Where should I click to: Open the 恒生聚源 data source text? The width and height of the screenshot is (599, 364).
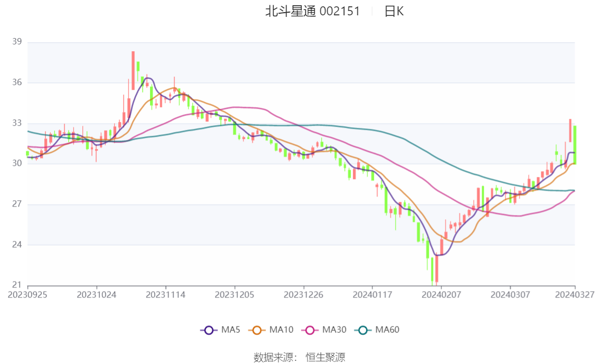tap(325, 358)
